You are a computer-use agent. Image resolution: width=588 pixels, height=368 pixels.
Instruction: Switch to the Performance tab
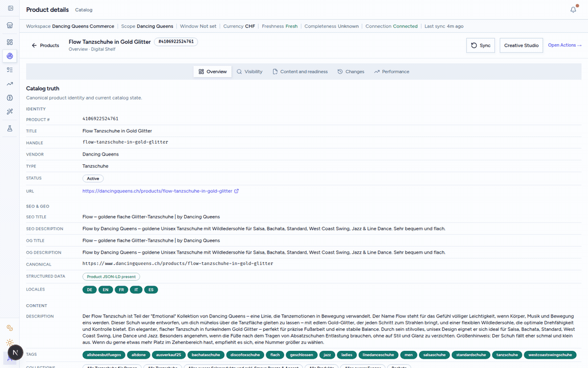coord(392,72)
